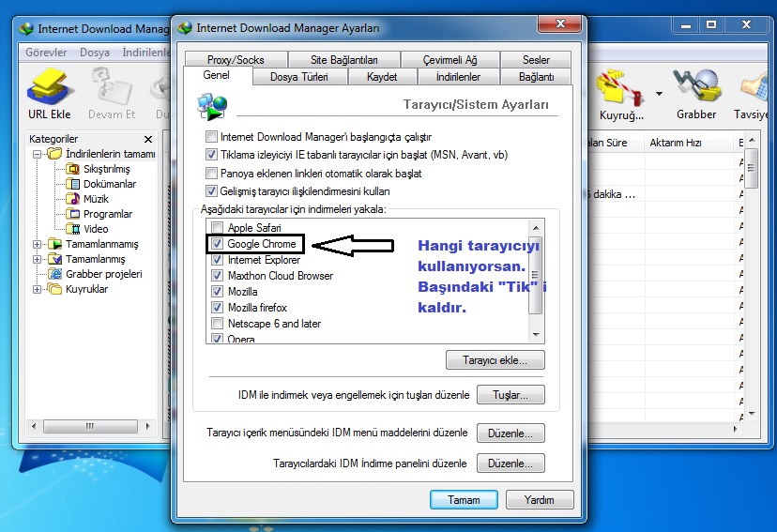Click the Tarayıcı ekle... button
The width and height of the screenshot is (777, 532).
[495, 360]
